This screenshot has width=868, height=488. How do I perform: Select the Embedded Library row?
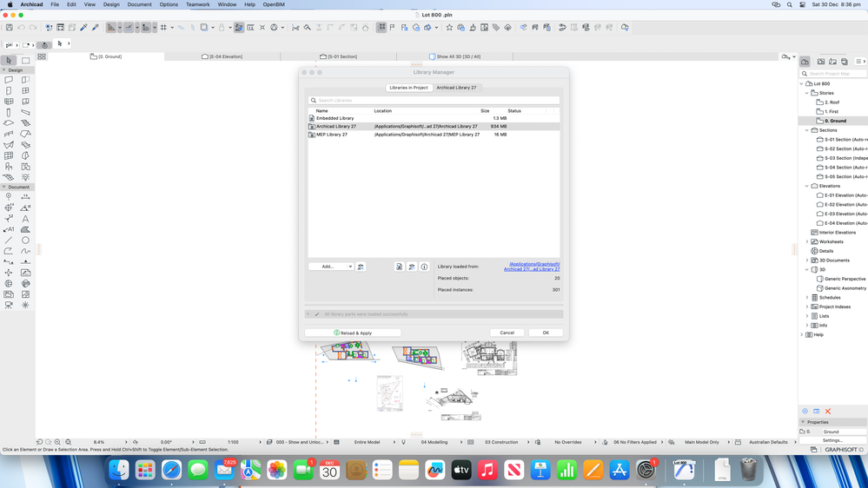pos(434,118)
